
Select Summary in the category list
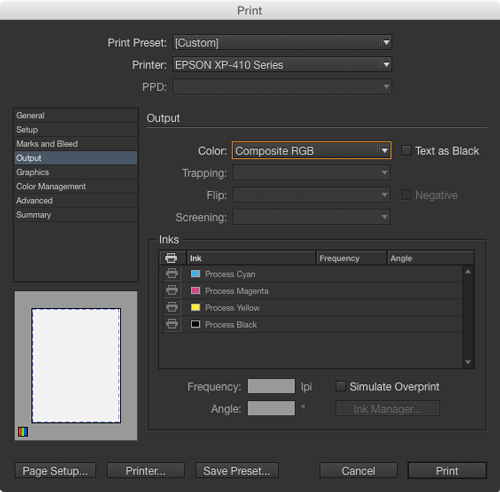pyautogui.click(x=76, y=215)
